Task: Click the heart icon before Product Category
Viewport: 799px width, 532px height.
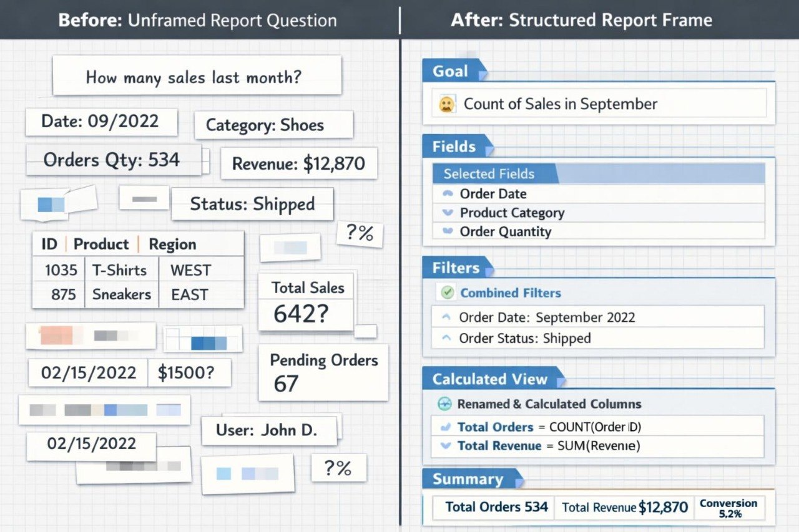Action: [447, 213]
